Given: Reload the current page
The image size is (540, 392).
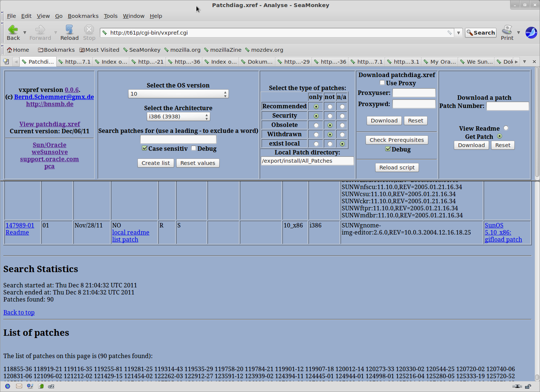Looking at the screenshot, I should [69, 33].
